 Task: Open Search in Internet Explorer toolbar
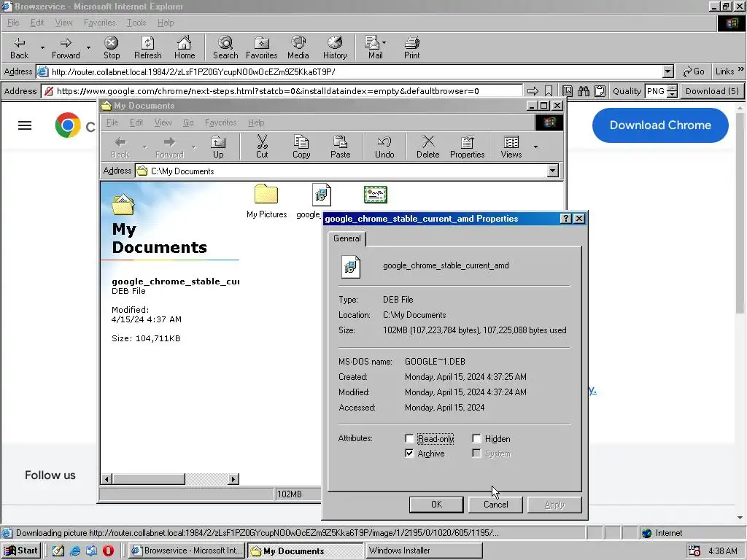[225, 47]
